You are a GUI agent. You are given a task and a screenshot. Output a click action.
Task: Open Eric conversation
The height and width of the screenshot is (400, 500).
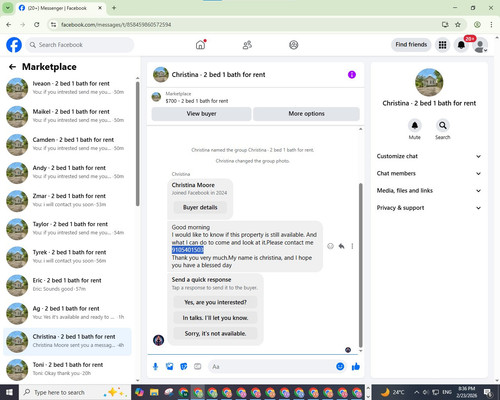[68, 285]
